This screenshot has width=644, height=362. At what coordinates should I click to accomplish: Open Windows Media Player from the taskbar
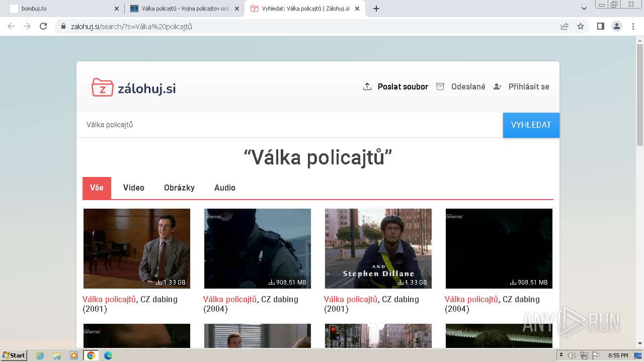coord(74,355)
